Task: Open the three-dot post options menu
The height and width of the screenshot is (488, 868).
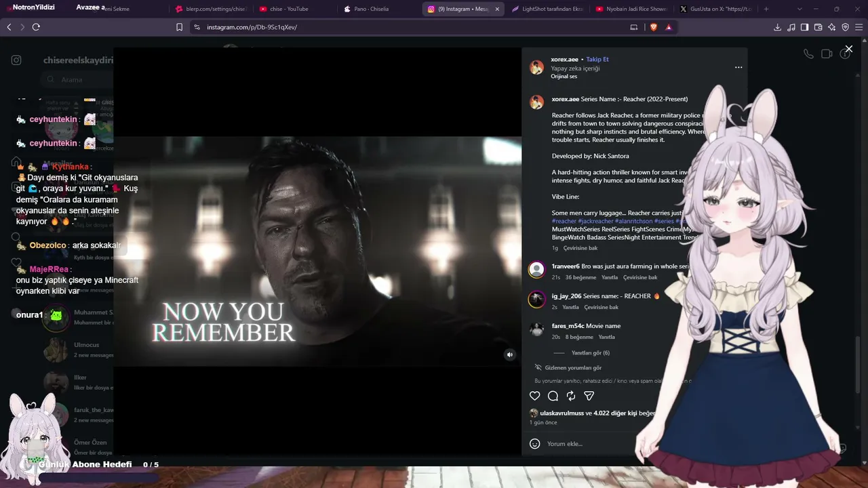Action: pos(738,68)
